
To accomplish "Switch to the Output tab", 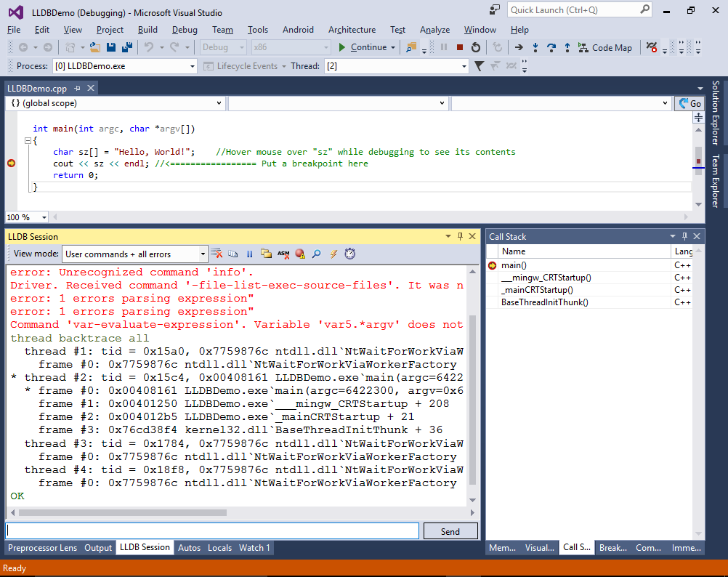I will coord(98,548).
